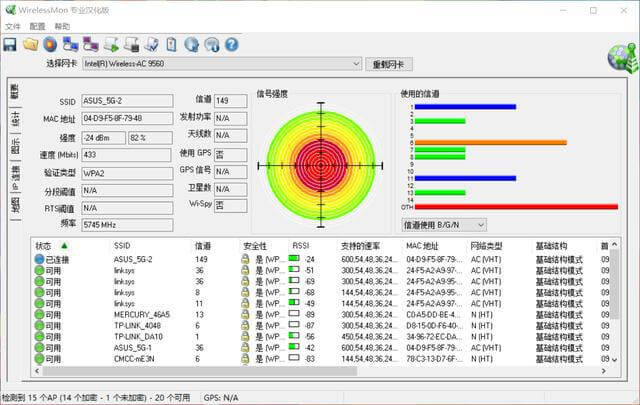Image resolution: width=640 pixels, height=405 pixels.
Task: Sort the list by RSSI column header
Action: point(301,245)
